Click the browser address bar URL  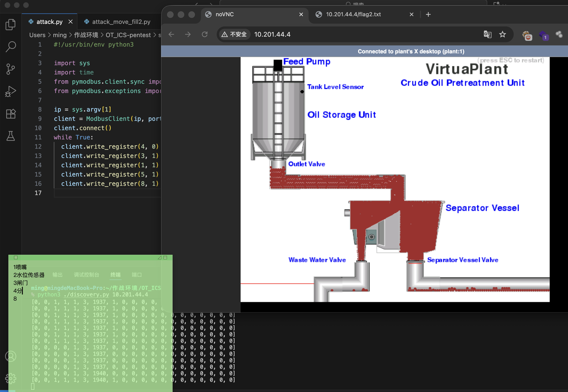(272, 34)
